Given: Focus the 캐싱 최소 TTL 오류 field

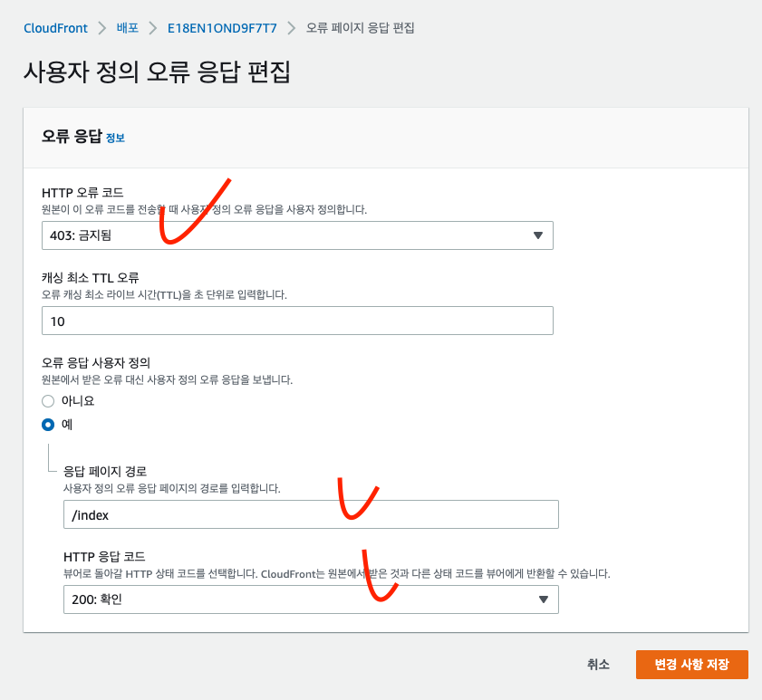Looking at the screenshot, I should [x=297, y=321].
